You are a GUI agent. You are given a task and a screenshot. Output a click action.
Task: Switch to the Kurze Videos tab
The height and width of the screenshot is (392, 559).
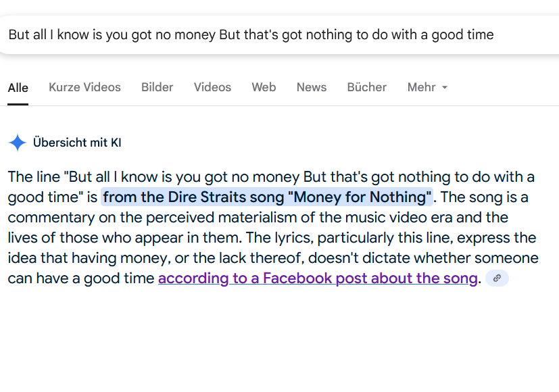pyautogui.click(x=85, y=87)
